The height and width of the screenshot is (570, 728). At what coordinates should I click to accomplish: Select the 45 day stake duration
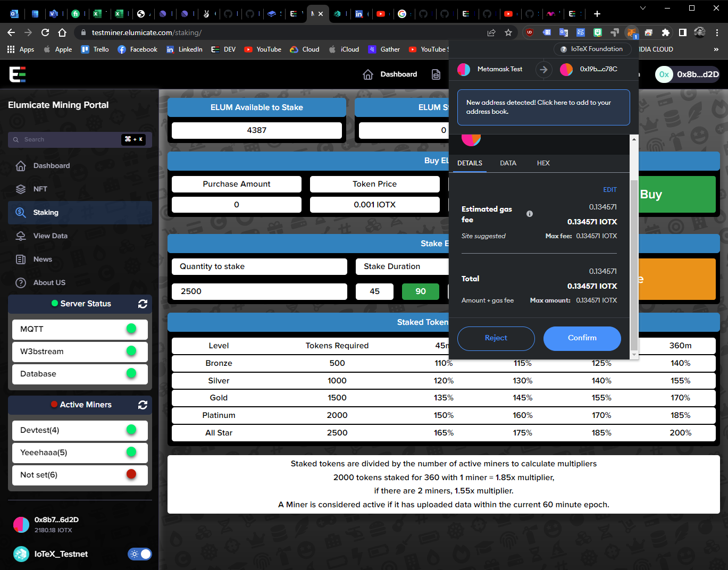(x=374, y=291)
